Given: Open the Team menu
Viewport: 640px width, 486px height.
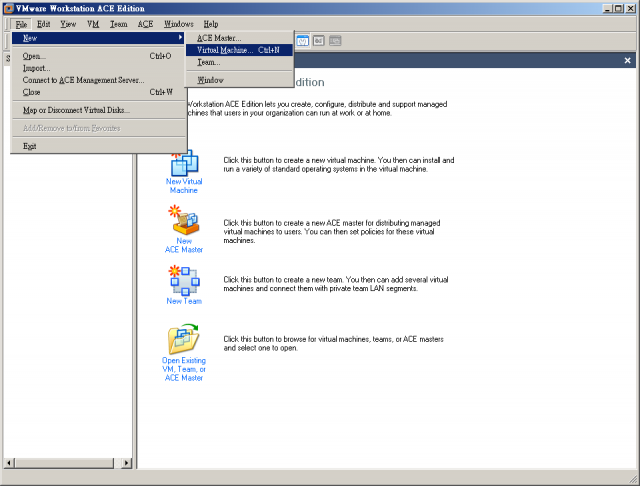Looking at the screenshot, I should pos(118,24).
